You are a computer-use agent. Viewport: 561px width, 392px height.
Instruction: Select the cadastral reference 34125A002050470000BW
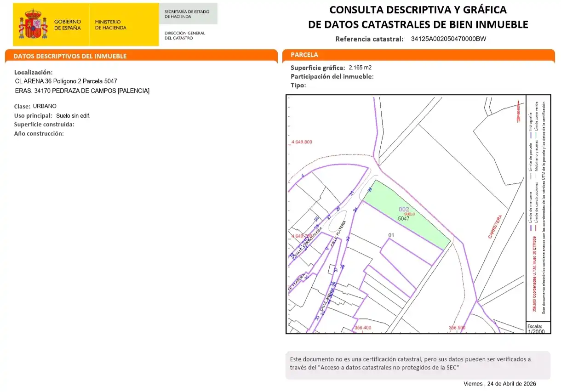448,39
